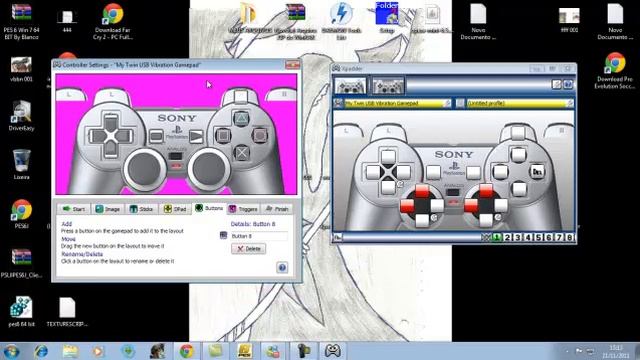Click the right stick settings wrench in Xpadder
The image size is (640, 360).
(x=498, y=218)
